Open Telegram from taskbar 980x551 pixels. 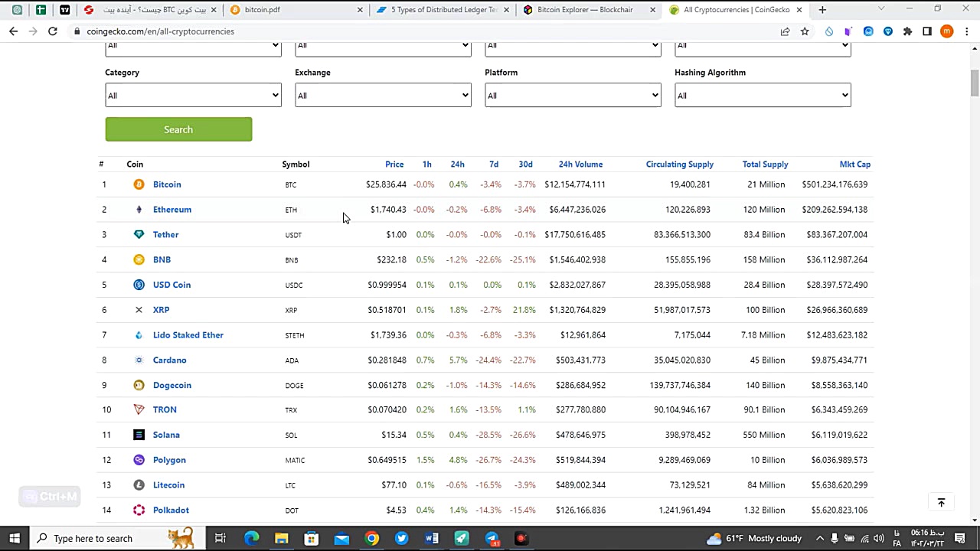click(492, 538)
